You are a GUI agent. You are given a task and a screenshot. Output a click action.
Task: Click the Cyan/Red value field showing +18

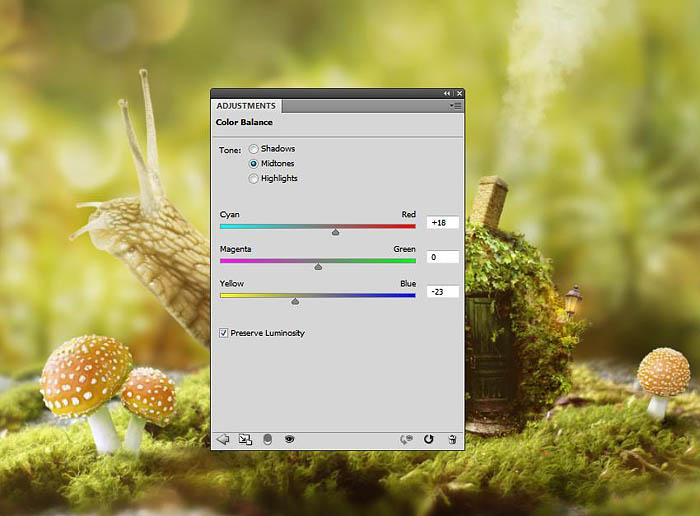(x=442, y=222)
